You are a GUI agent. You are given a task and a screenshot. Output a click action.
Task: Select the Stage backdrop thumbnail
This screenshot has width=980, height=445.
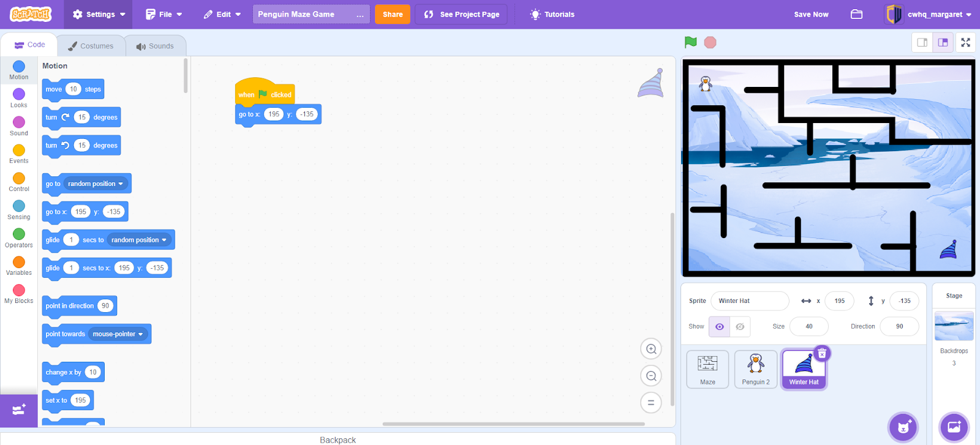click(x=954, y=326)
